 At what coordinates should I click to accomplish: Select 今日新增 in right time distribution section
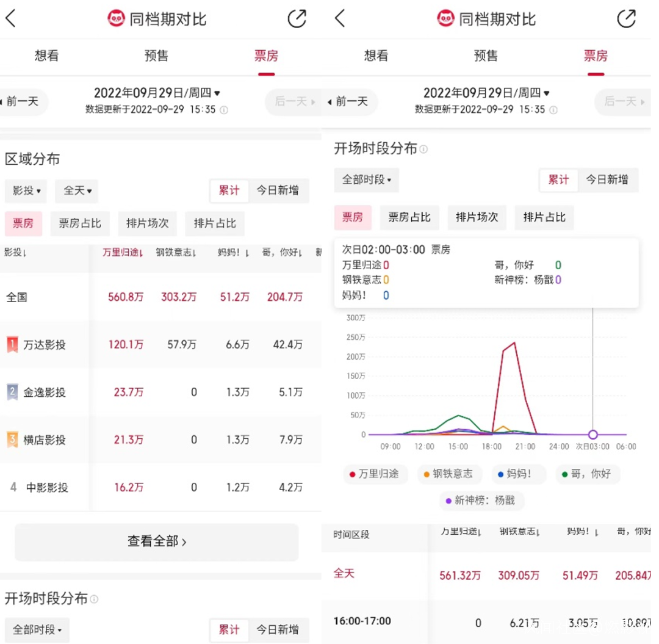point(607,180)
